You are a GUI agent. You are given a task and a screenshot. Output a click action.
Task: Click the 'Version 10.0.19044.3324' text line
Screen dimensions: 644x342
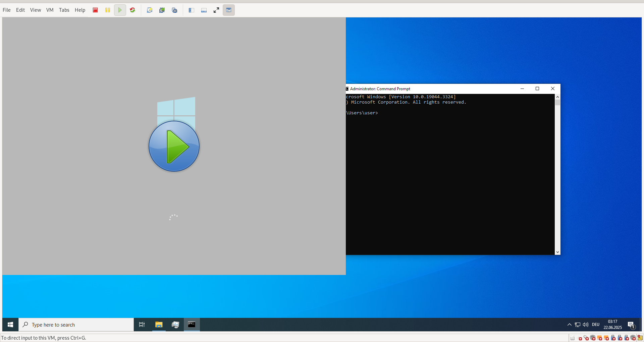click(401, 97)
